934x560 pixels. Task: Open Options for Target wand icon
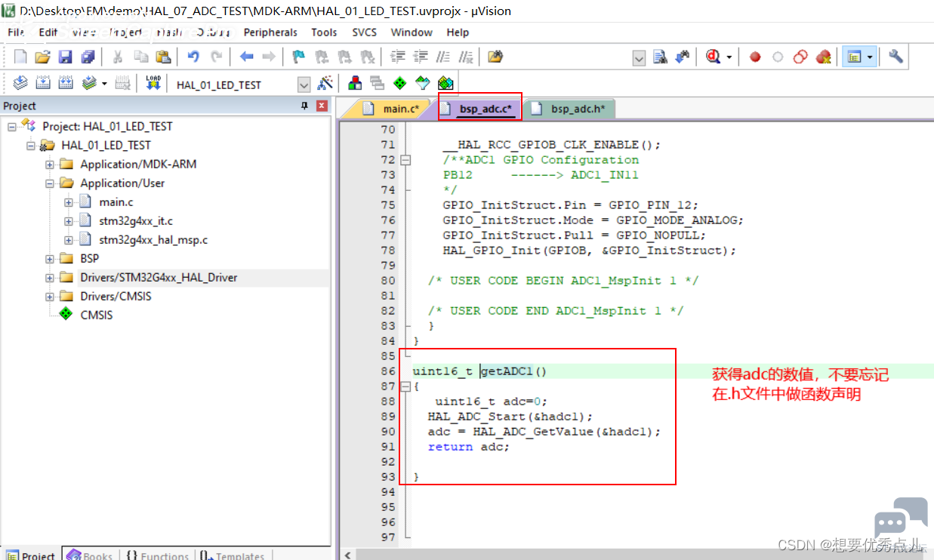tap(325, 83)
